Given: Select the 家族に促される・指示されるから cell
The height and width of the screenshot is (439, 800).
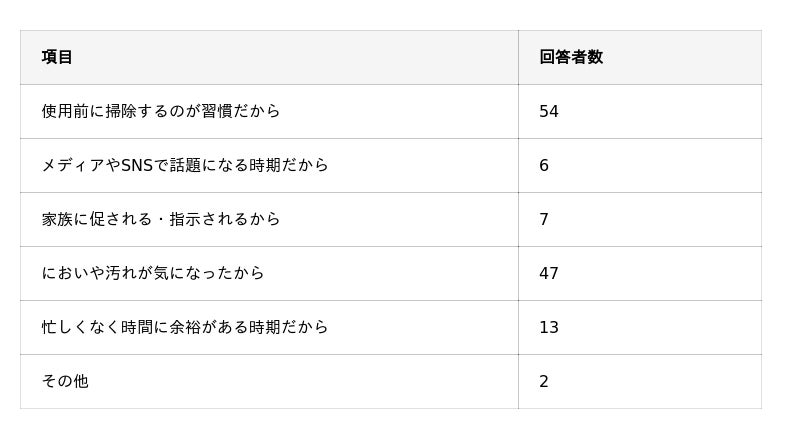Looking at the screenshot, I should (161, 219).
